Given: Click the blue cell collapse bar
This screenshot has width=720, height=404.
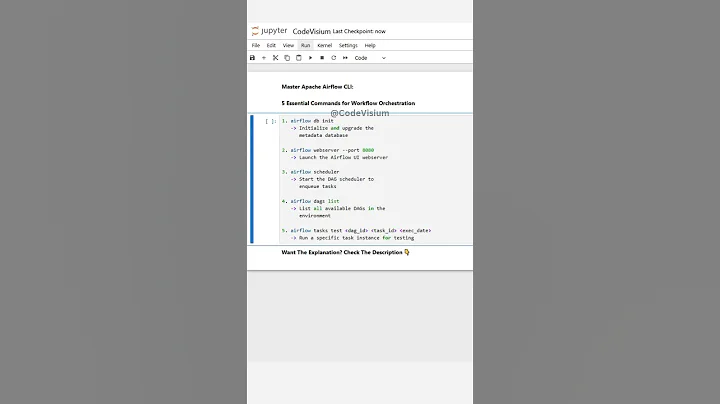Looking at the screenshot, I should (252, 179).
